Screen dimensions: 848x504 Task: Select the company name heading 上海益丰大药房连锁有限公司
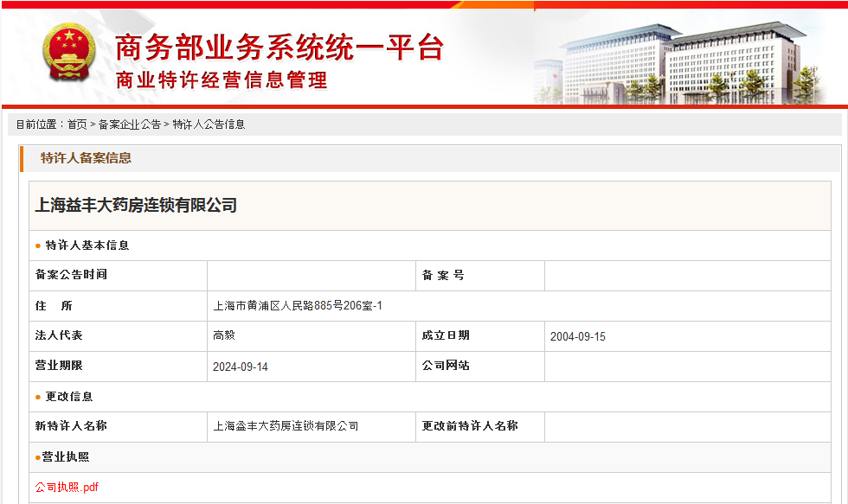[x=136, y=205]
